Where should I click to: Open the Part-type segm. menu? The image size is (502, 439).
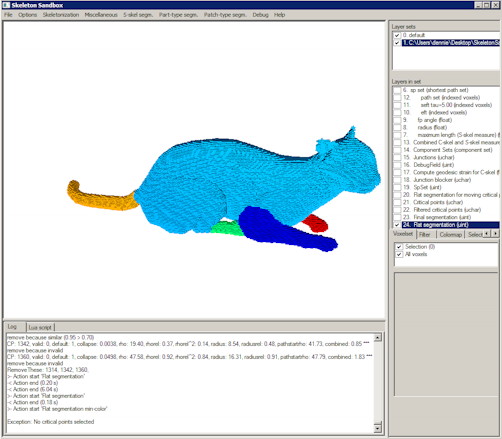pos(178,15)
